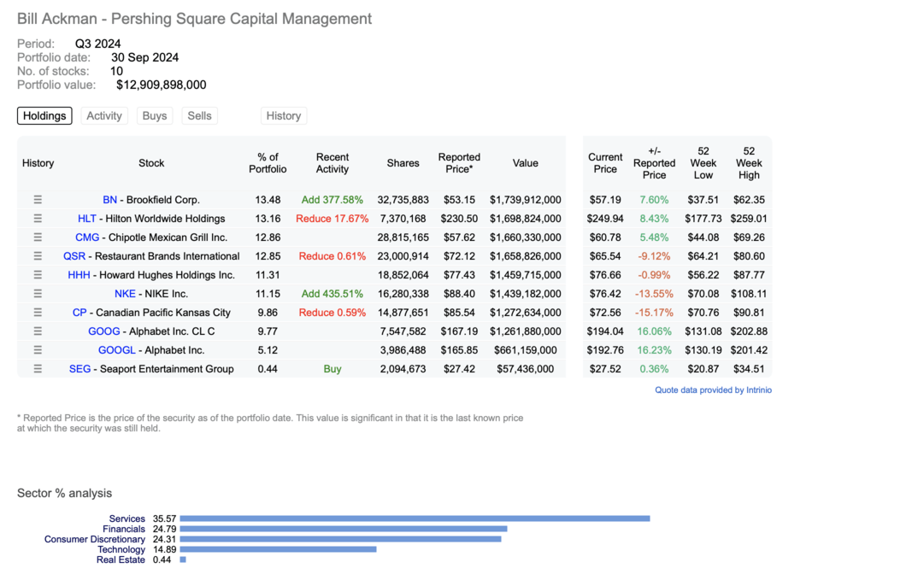924x586 pixels.
Task: Open the GOOGL ticker link
Action: tap(117, 350)
